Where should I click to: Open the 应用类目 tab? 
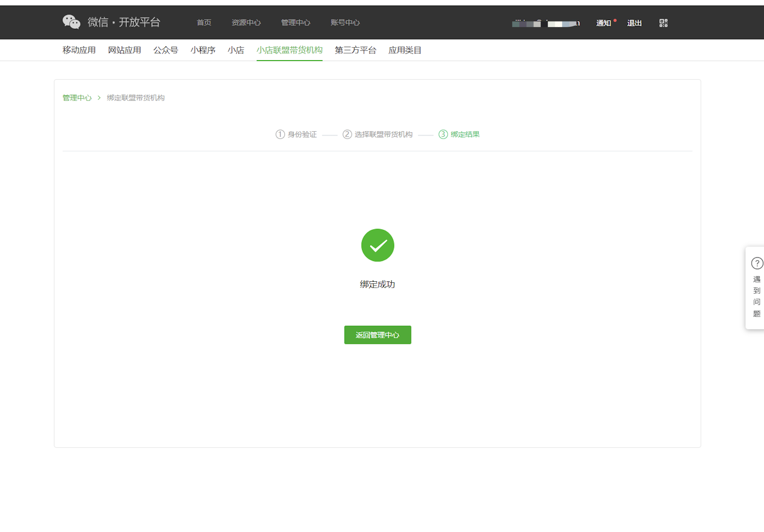[404, 50]
